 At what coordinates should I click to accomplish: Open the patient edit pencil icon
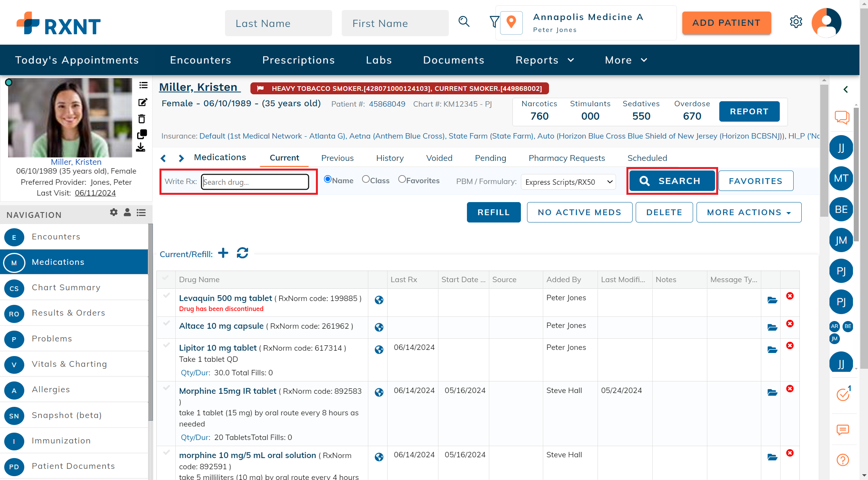click(x=143, y=102)
